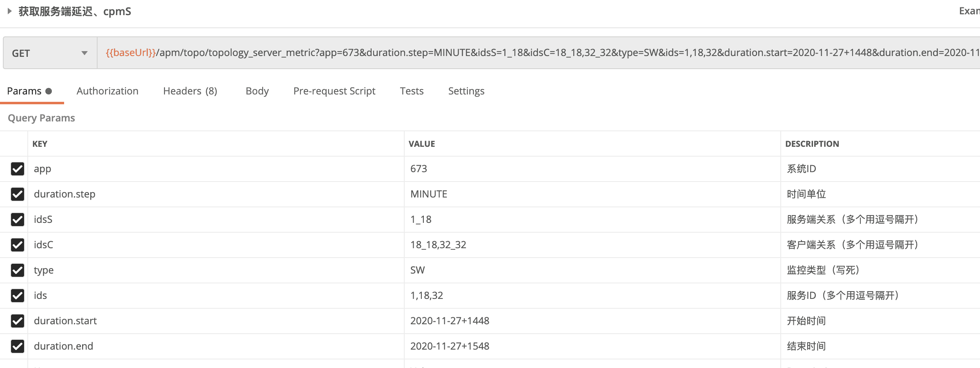Toggle the idsS parameter checkbox
Viewport: 980px width, 368px height.
pyautogui.click(x=18, y=220)
